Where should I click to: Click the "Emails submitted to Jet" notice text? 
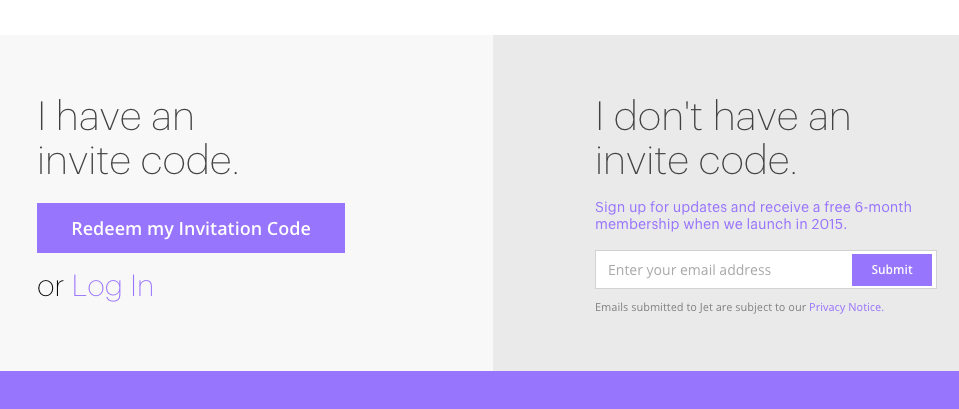click(x=700, y=308)
